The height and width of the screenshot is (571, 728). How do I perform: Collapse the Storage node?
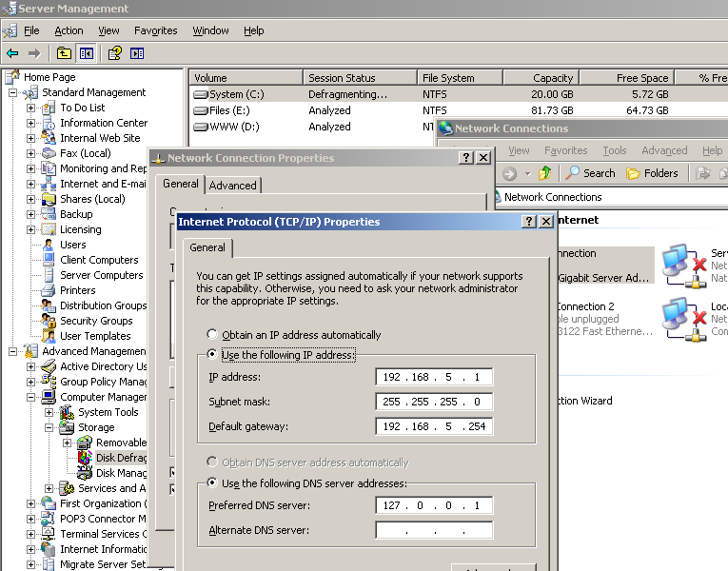49,427
